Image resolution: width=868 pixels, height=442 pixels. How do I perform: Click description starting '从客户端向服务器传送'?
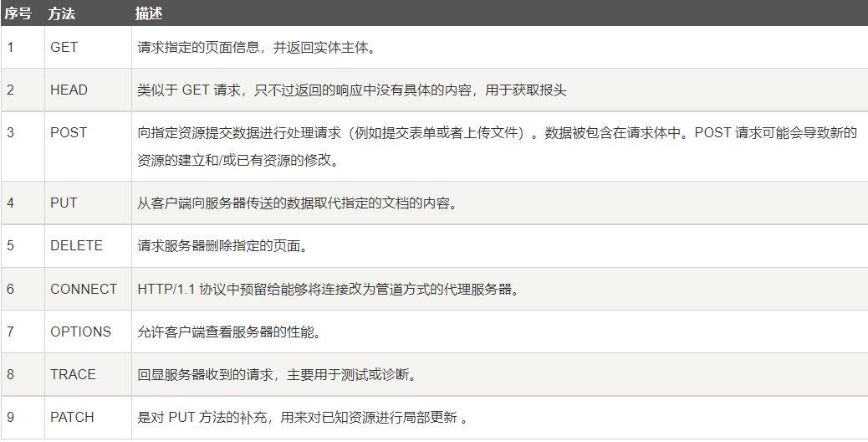click(x=299, y=203)
